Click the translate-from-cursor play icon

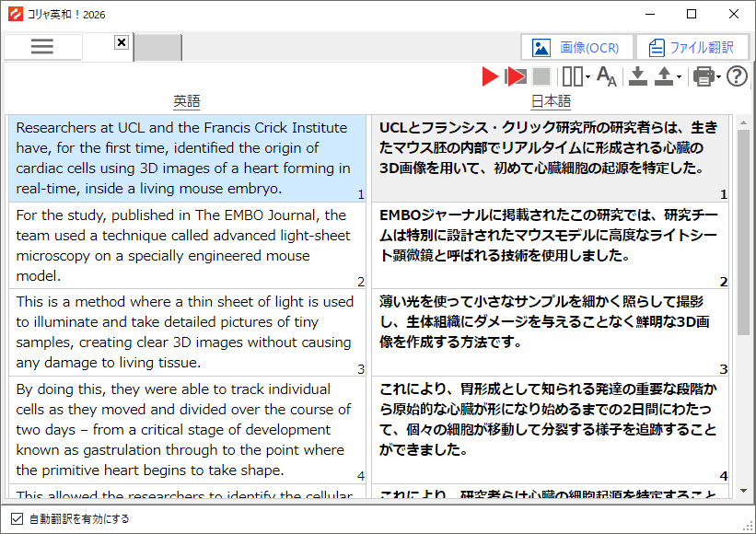516,77
